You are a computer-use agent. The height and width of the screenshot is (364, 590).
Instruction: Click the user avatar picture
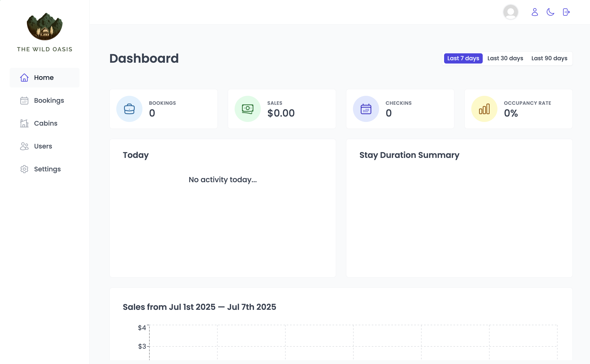511,12
